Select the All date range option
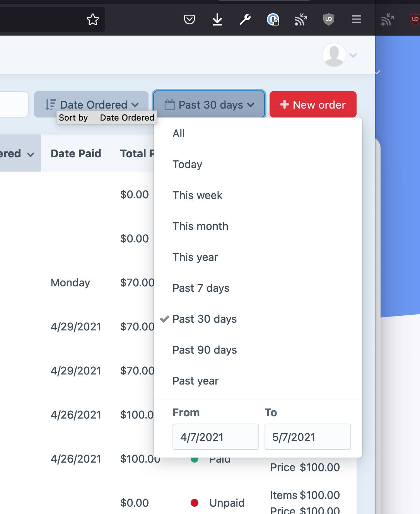The width and height of the screenshot is (420, 514). click(258, 133)
